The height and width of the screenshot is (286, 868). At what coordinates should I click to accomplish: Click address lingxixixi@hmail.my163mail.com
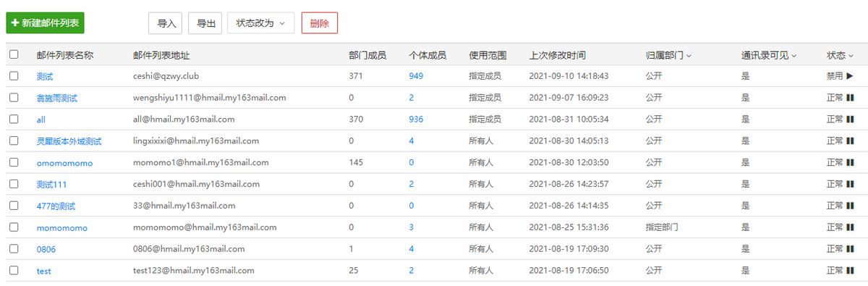(196, 141)
